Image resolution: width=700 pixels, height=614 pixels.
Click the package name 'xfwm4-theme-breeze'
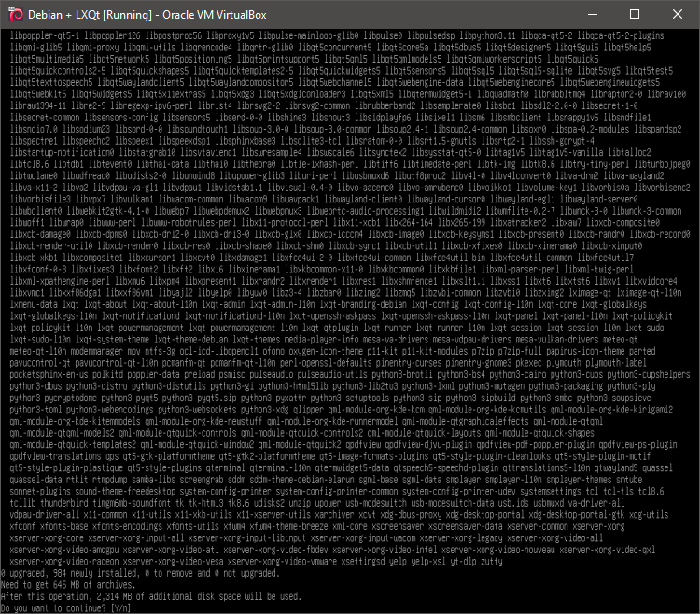288,526
